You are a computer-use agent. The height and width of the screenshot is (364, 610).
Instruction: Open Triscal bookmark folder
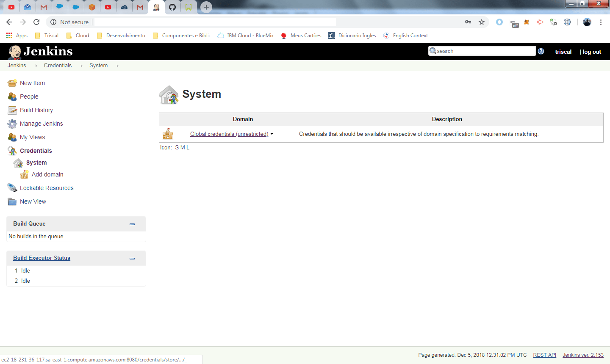[47, 36]
